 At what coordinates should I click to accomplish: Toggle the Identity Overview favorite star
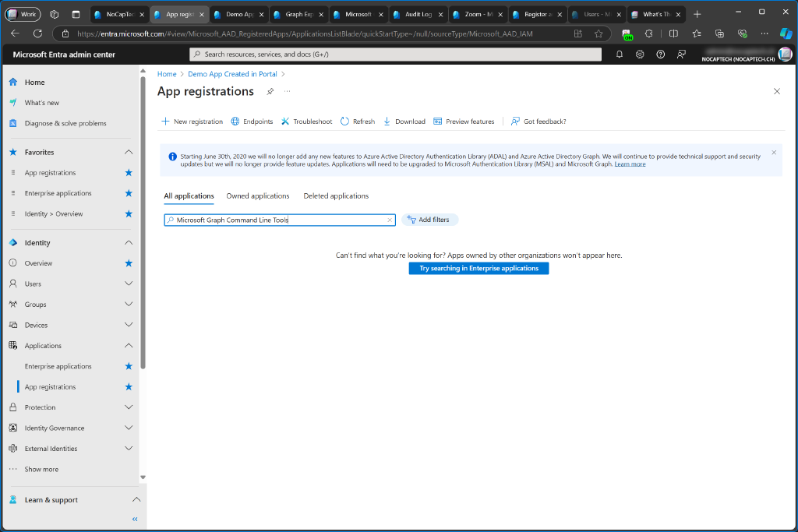[x=129, y=213]
